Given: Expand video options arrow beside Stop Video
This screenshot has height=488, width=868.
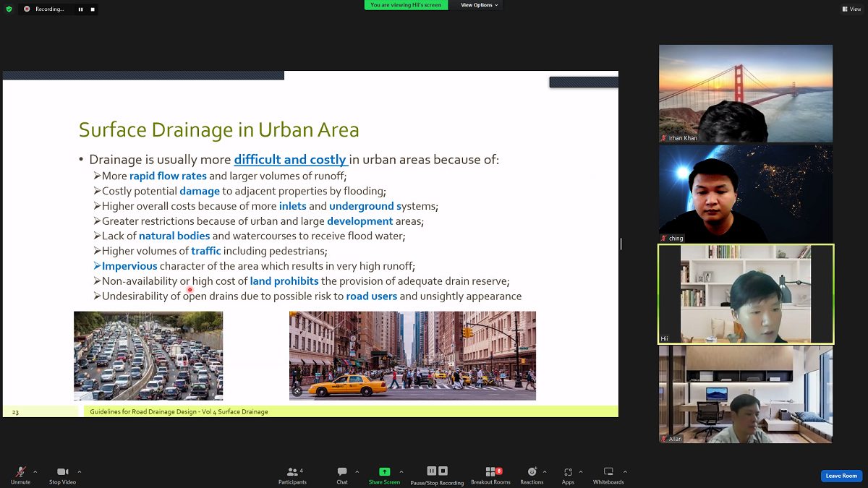Looking at the screenshot, I should click(x=80, y=471).
